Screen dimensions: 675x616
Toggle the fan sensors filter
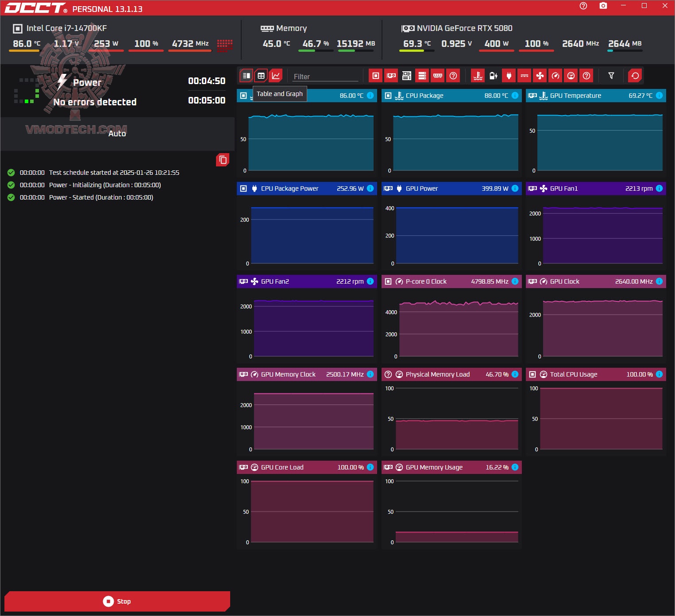(540, 76)
